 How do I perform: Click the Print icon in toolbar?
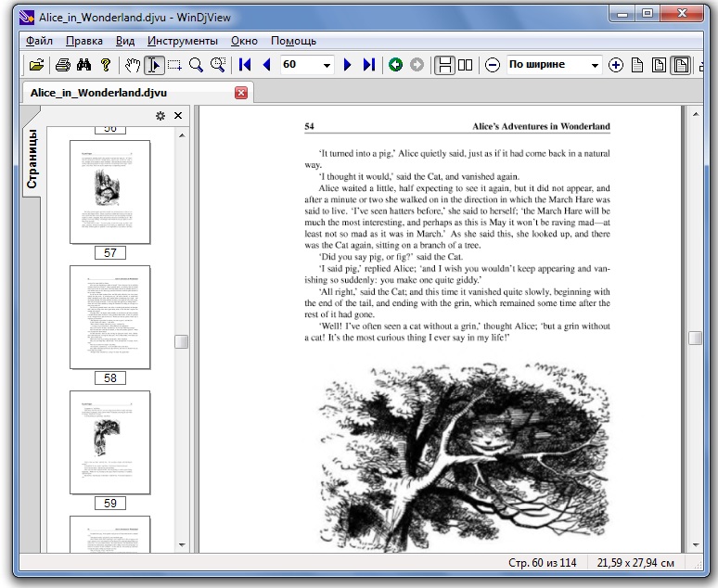(63, 65)
